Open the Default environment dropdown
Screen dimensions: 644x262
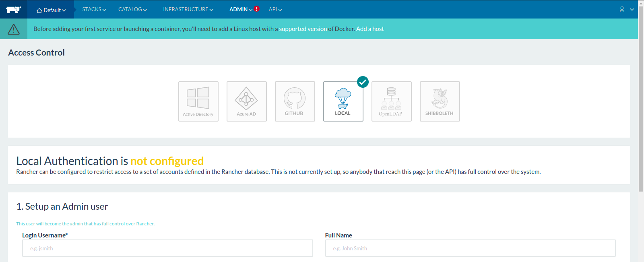(x=51, y=10)
